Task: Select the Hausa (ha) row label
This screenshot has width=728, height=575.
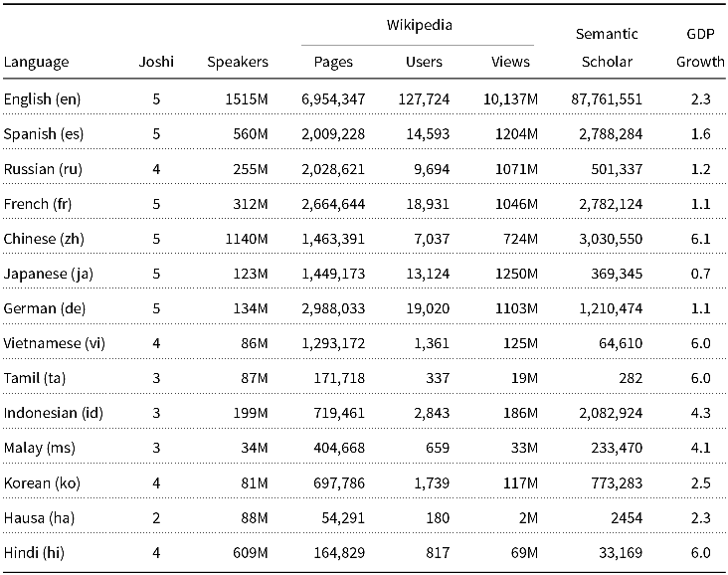Action: tap(39, 518)
